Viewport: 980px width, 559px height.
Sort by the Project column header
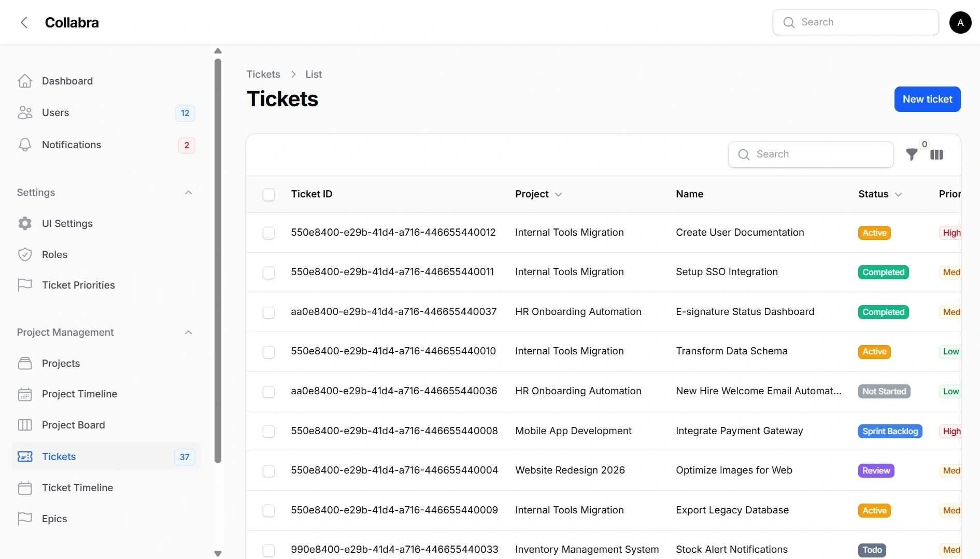coord(538,194)
